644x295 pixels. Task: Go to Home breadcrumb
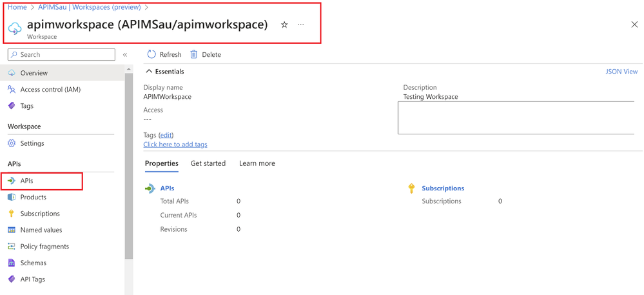pos(17,7)
